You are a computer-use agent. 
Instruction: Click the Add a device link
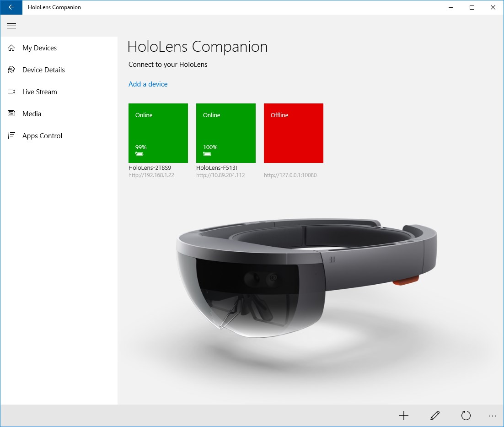148,84
